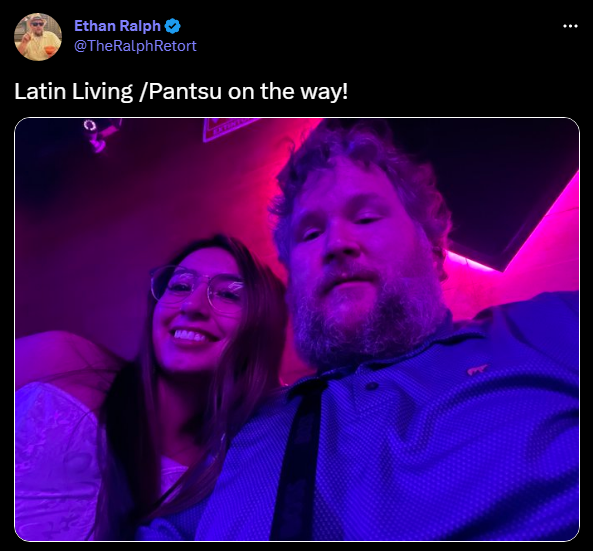Click the word 'Pantsu' in the tweet
Image resolution: width=593 pixels, height=551 pixels.
pos(185,92)
